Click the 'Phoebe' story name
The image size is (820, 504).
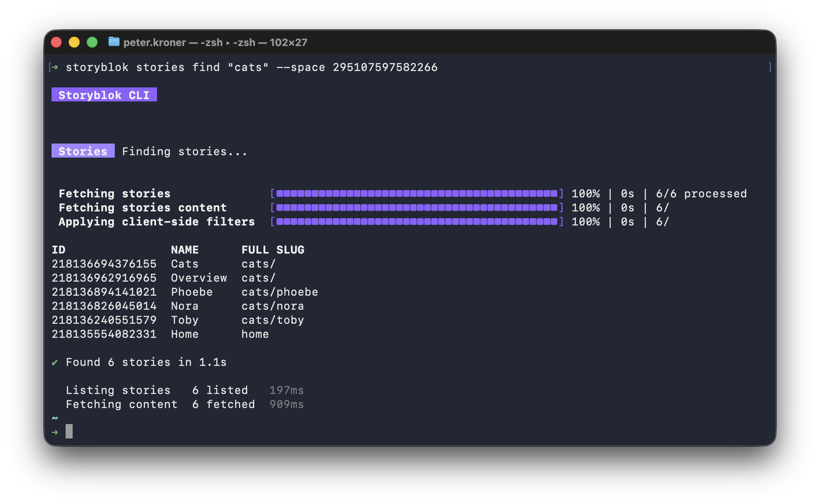pos(192,292)
